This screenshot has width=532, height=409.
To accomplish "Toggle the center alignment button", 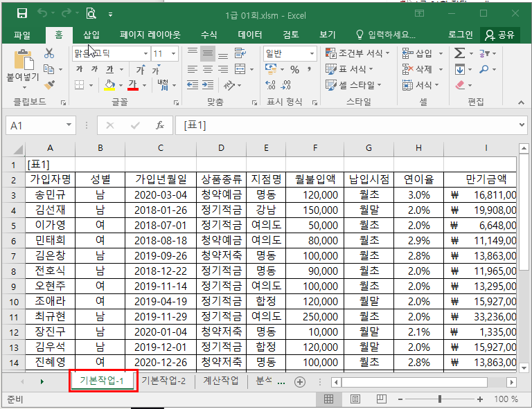I will tap(208, 69).
